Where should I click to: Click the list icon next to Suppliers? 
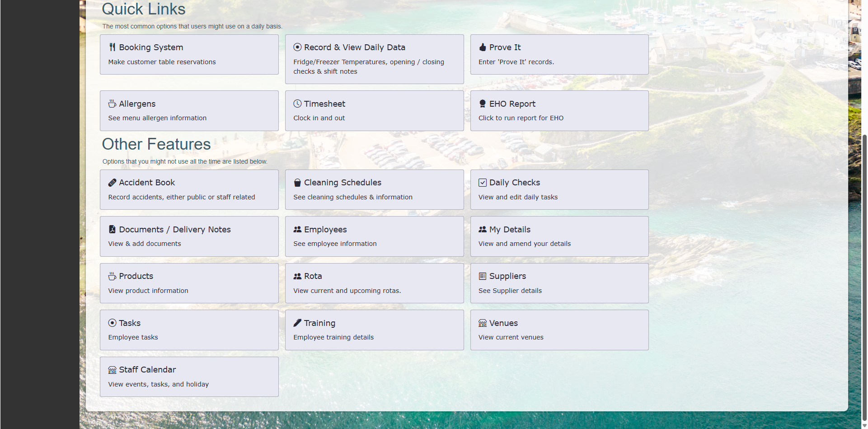483,276
